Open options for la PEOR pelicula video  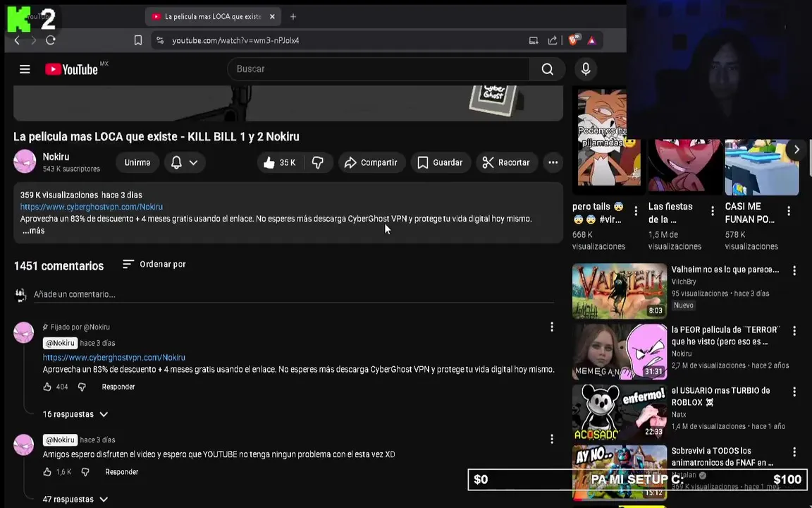pos(794,331)
